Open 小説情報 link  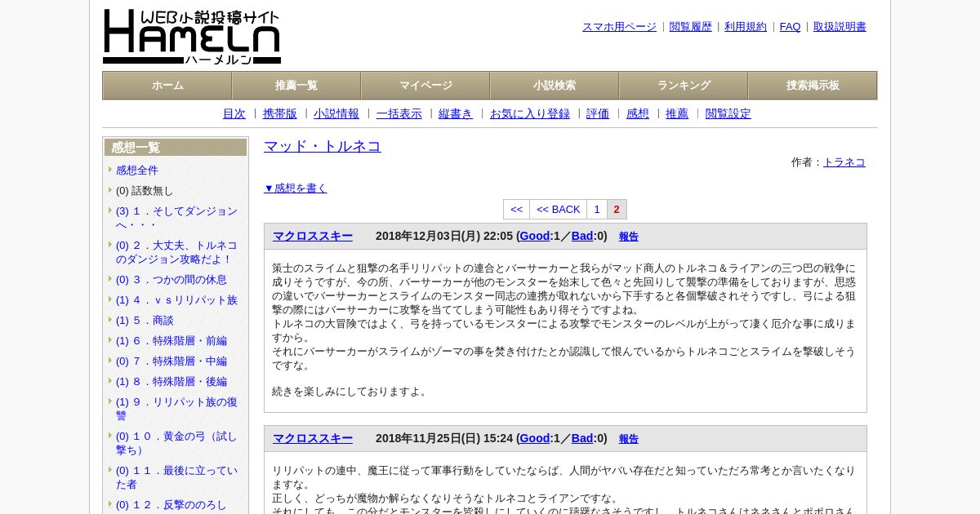pos(336,114)
